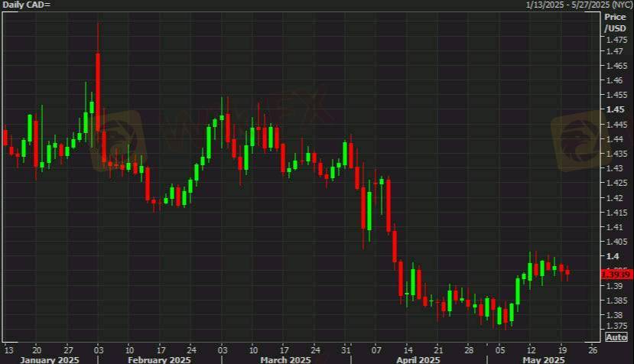Click the 1.425 price axis label
The image size is (634, 364).
click(617, 183)
